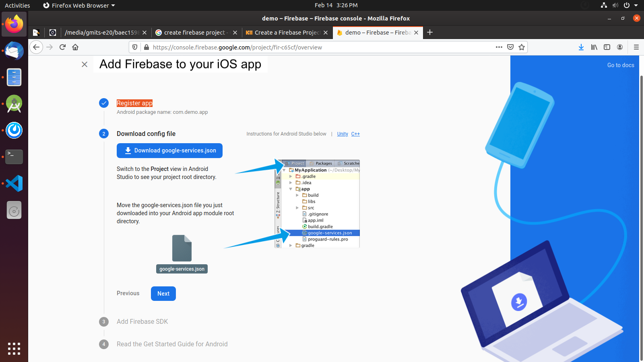The image size is (644, 362).
Task: Expand Read the Get Started Guide step
Action: click(172, 344)
